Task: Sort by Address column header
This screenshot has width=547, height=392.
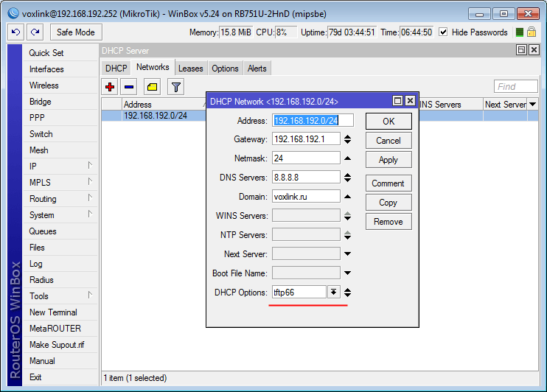Action: 164,105
